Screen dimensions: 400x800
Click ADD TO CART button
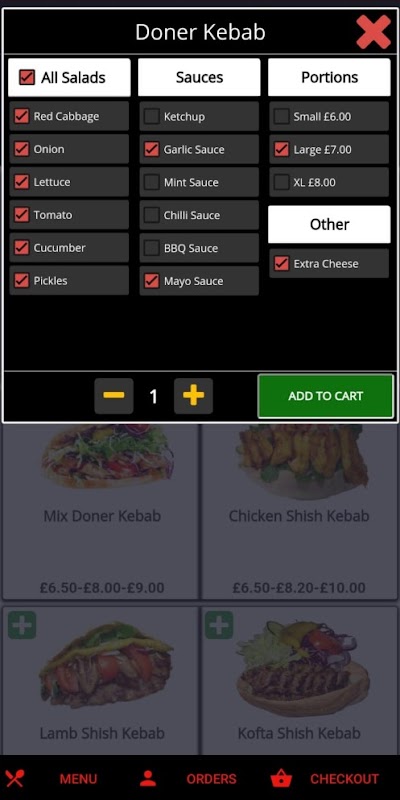tap(326, 396)
